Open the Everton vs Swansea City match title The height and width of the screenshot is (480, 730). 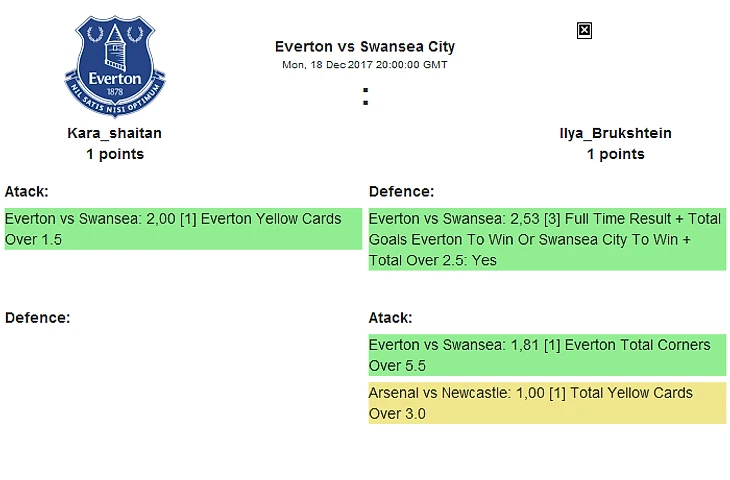pos(365,47)
